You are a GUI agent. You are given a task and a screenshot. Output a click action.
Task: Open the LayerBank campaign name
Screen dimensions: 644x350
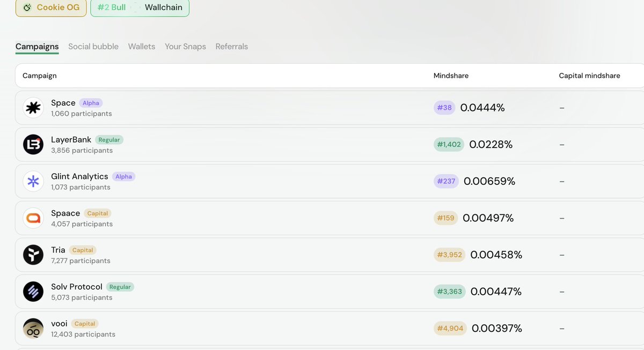(71, 139)
